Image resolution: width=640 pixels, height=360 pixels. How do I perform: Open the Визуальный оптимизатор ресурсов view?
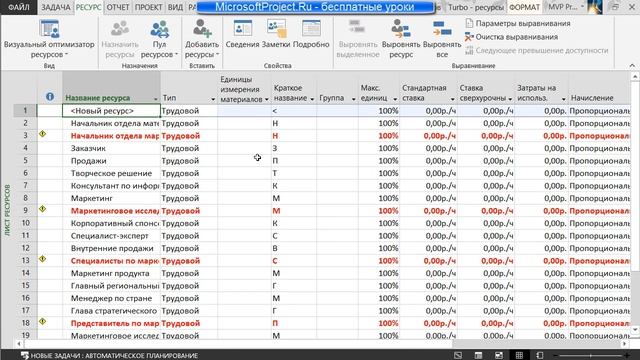point(49,39)
